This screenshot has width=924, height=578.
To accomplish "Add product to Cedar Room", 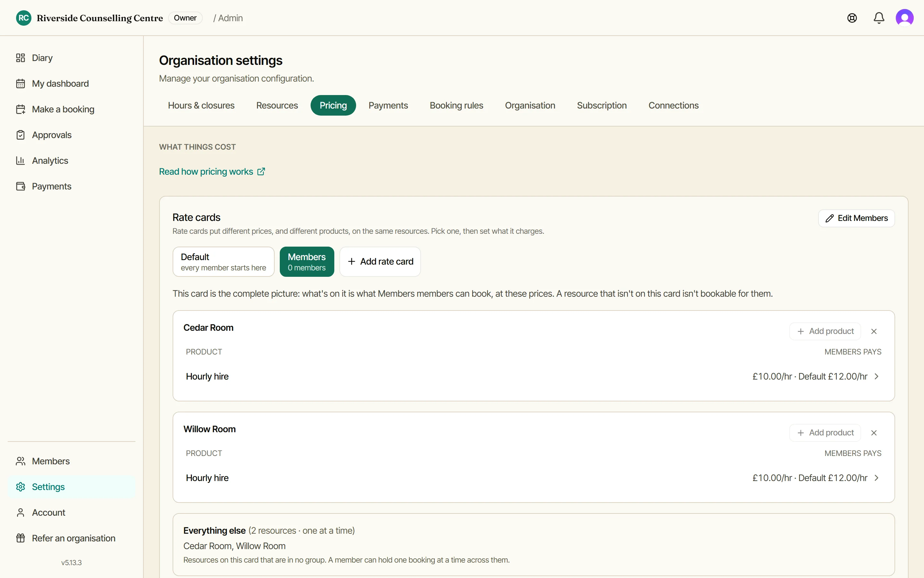I will [x=825, y=331].
